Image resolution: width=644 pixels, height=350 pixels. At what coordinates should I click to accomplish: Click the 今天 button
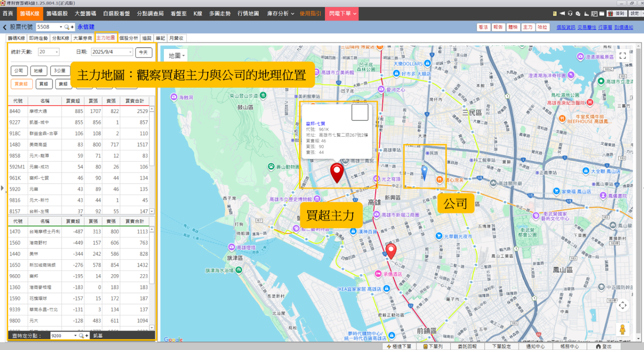144,52
